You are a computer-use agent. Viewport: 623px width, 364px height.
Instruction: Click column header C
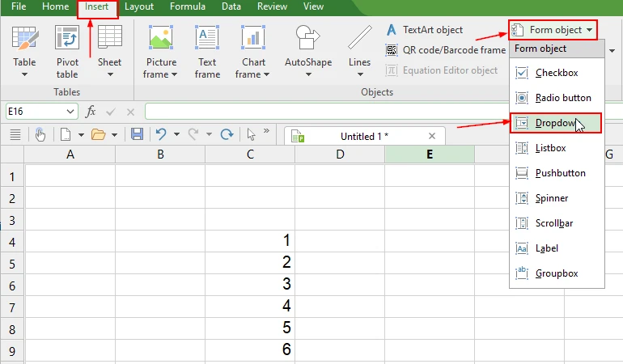[x=250, y=154]
